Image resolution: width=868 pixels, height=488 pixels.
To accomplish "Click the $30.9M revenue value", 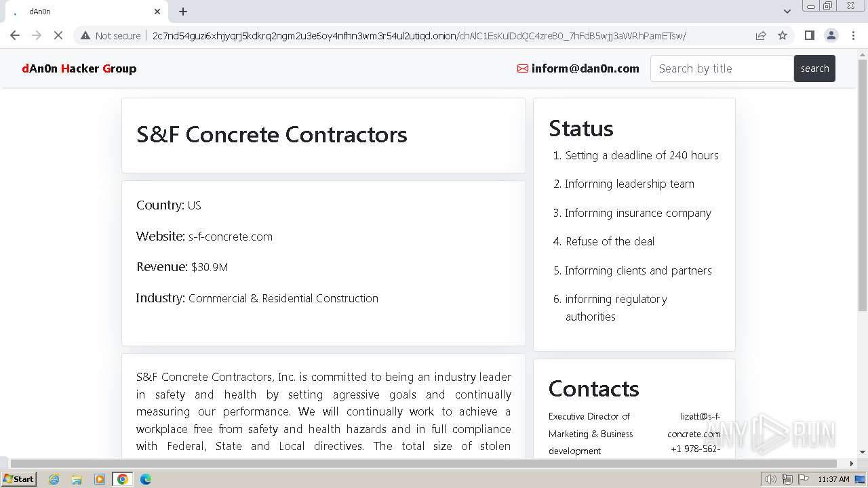I will 210,267.
